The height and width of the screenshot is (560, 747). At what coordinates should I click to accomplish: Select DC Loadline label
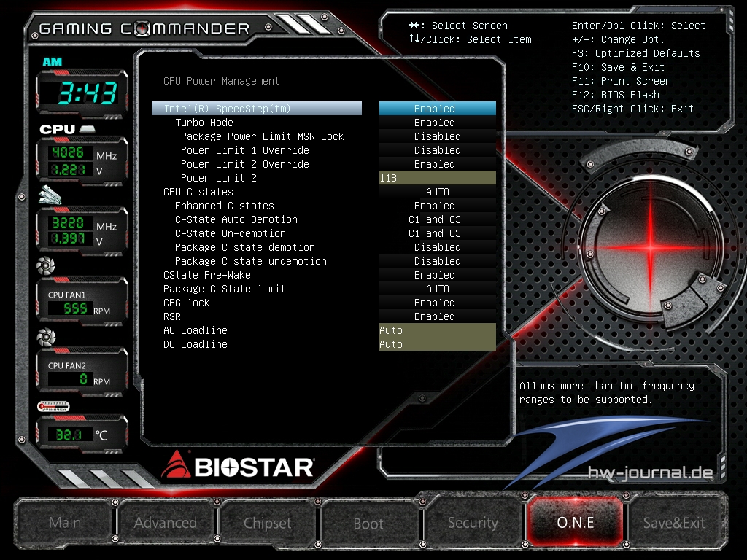pos(196,344)
